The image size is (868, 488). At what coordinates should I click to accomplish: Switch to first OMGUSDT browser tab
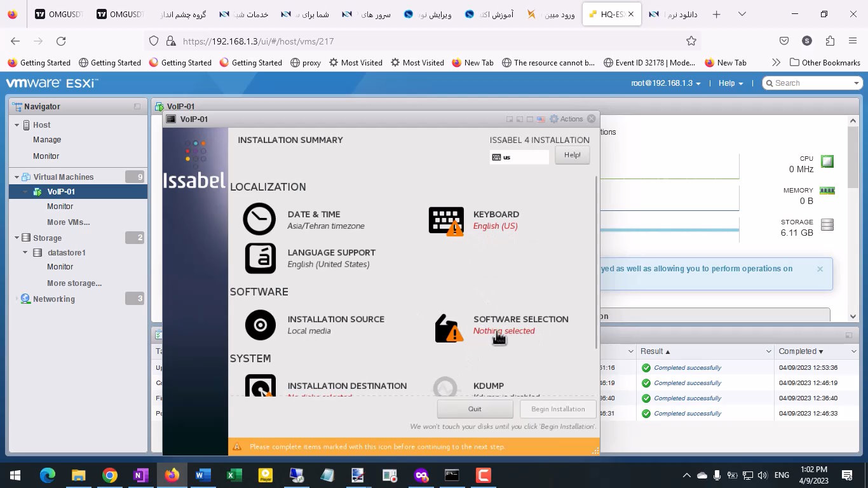tap(60, 14)
